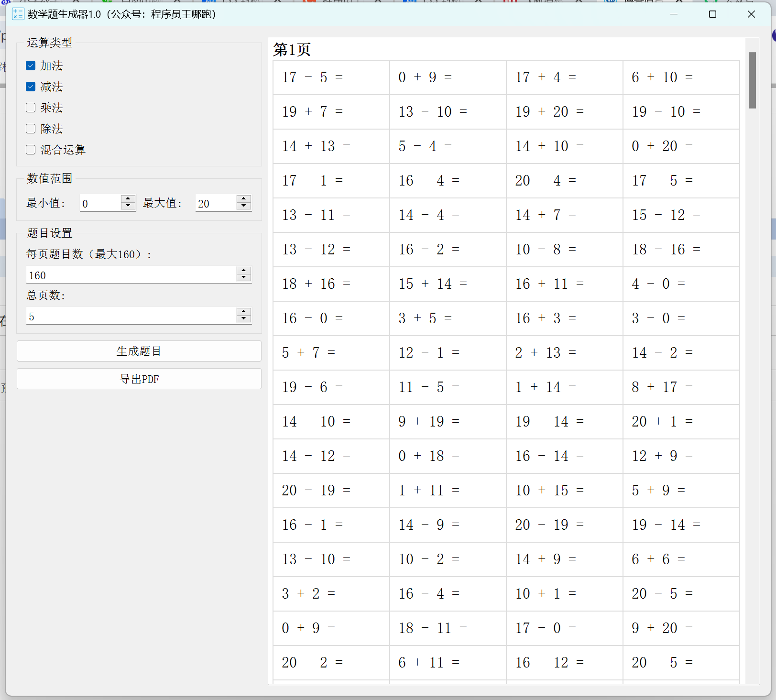This screenshot has height=700, width=776.
Task: Enable the 混合运算 mixed operations checkbox
Action: click(31, 150)
